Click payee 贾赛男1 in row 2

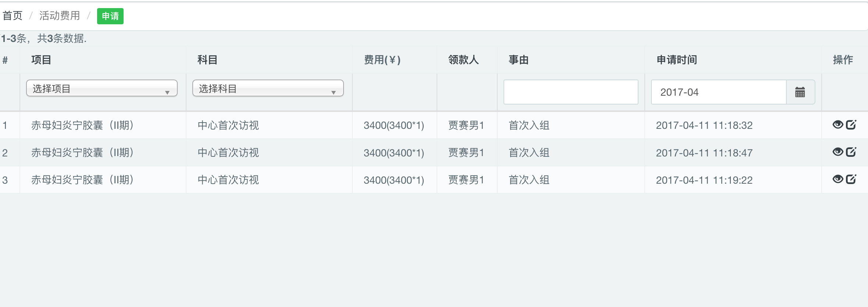[x=466, y=152]
